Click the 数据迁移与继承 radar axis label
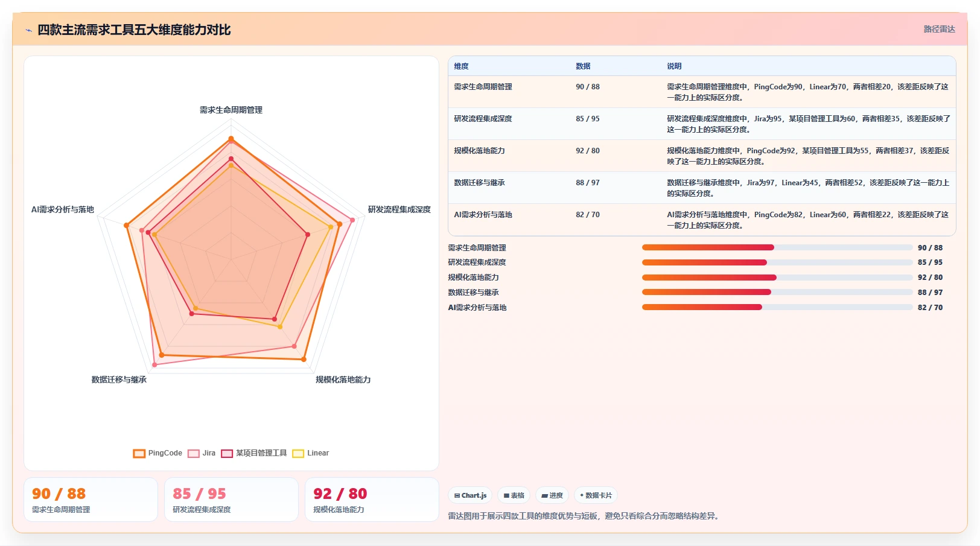The height and width of the screenshot is (546, 980). 119,379
